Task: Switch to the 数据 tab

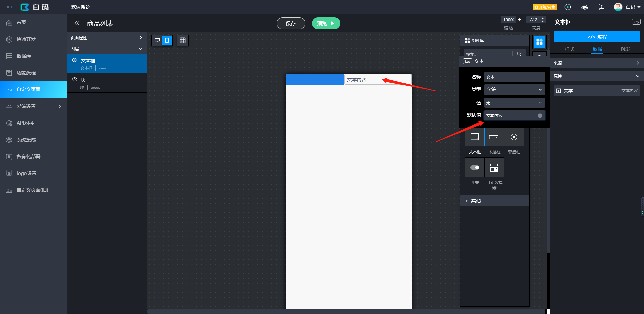Action: point(597,49)
